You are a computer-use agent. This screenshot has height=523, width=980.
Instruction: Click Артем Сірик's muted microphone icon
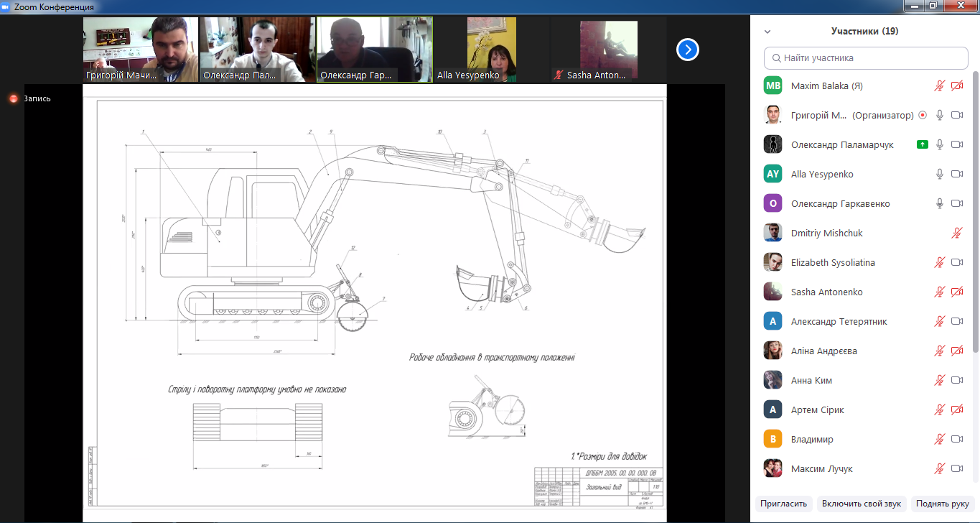(x=939, y=409)
